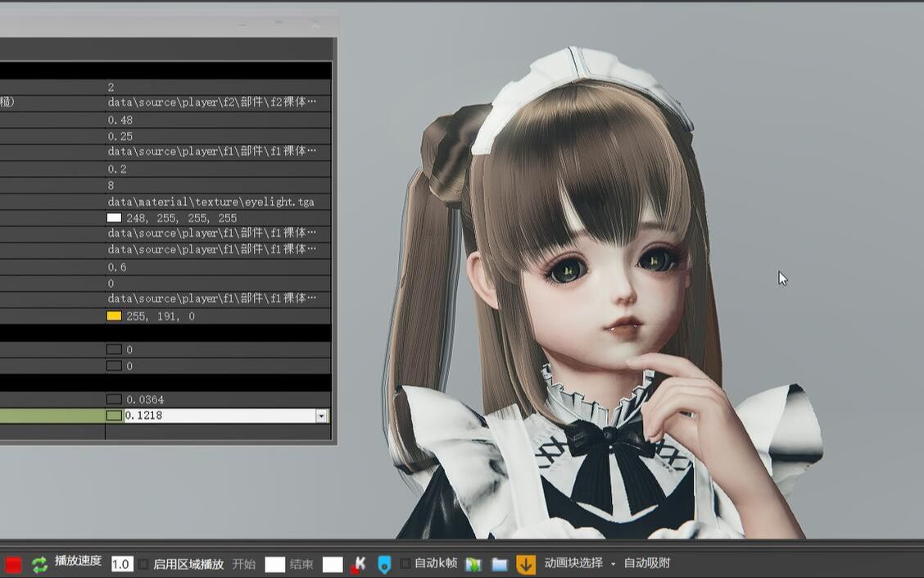Click the green loop playback icon
Screen dimensions: 924x578
pyautogui.click(x=39, y=564)
